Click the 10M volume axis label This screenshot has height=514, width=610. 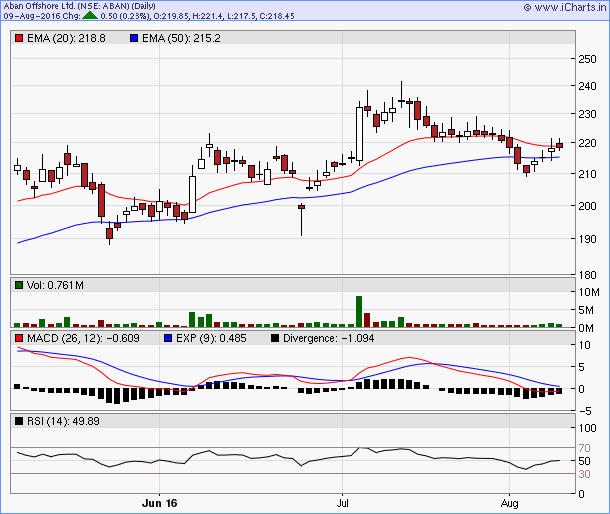(589, 292)
